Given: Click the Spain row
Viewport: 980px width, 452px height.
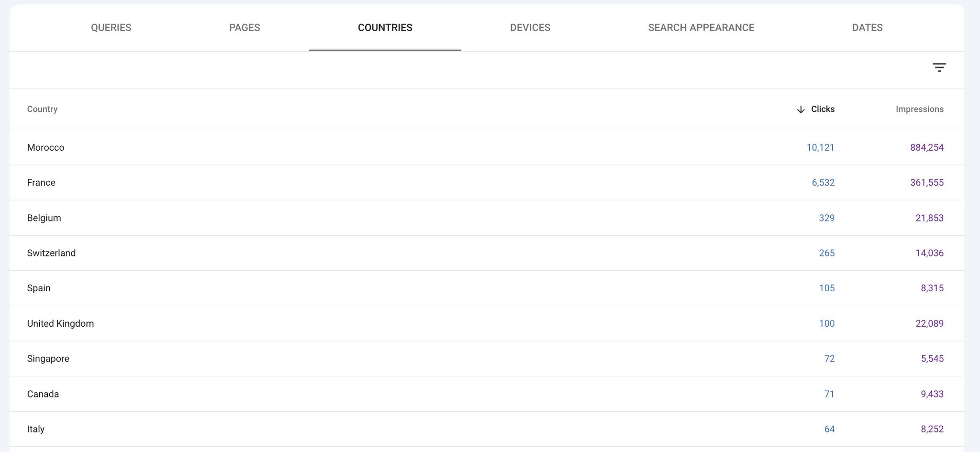Looking at the screenshot, I should (x=39, y=288).
